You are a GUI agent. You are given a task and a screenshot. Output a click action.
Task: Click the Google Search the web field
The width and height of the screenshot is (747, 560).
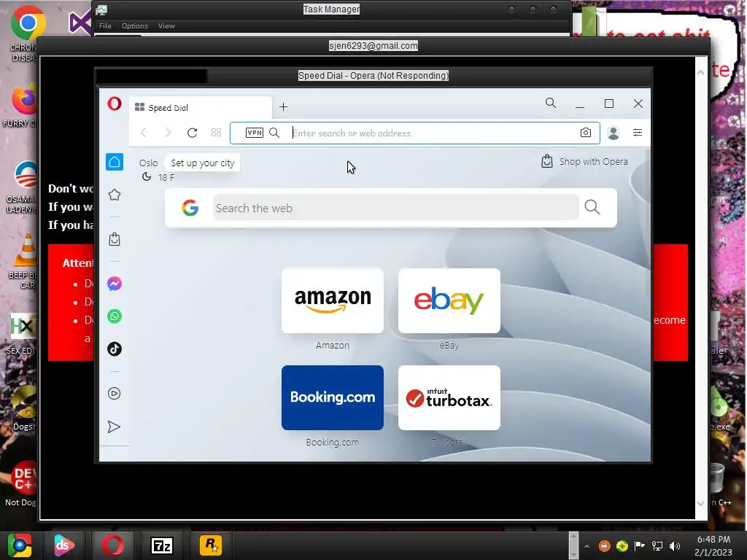point(396,208)
